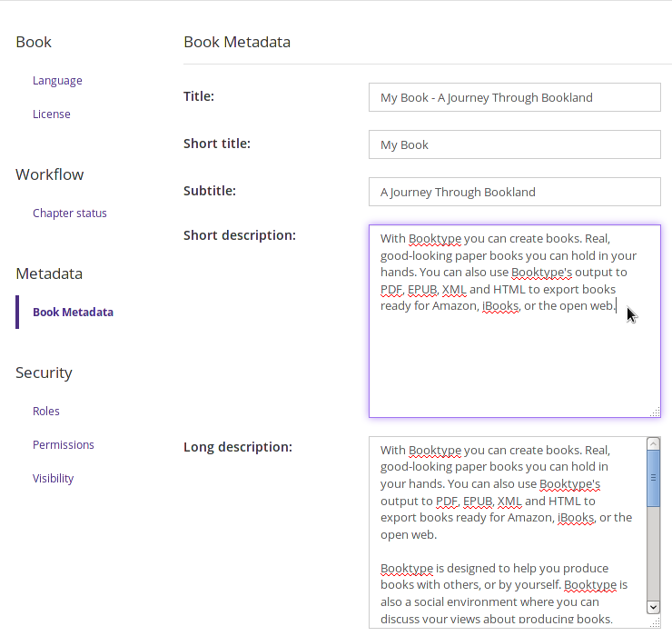Click in the Title input field

click(515, 97)
